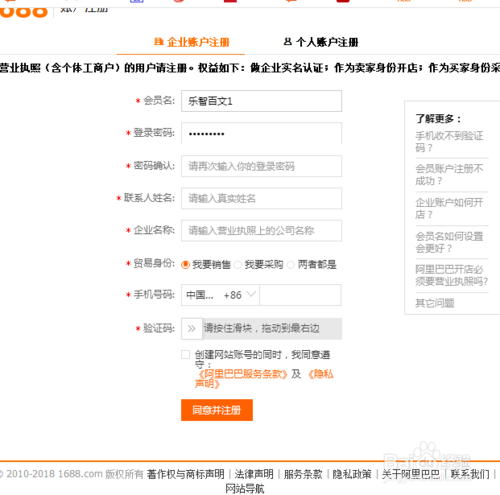Viewport: 500px width, 495px height.
Task: Click the 验证码 field label
Action: 159,328
